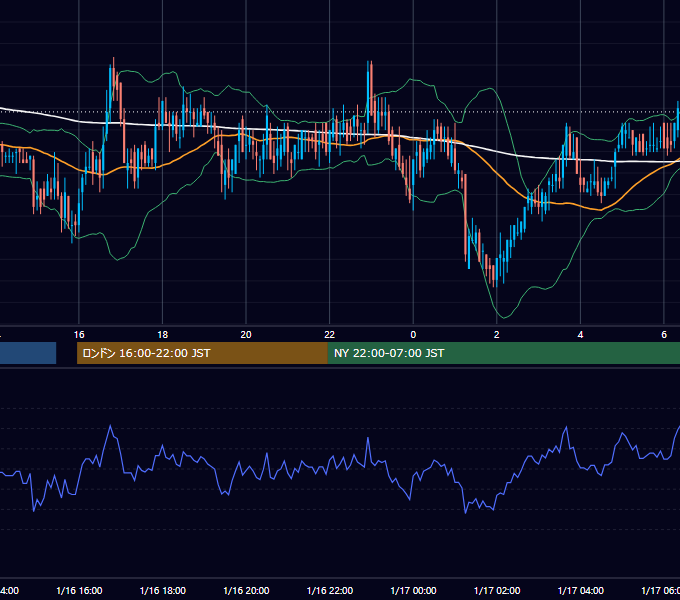Click the 16 hour label on chart axis
The height and width of the screenshot is (600, 680).
coord(79,335)
